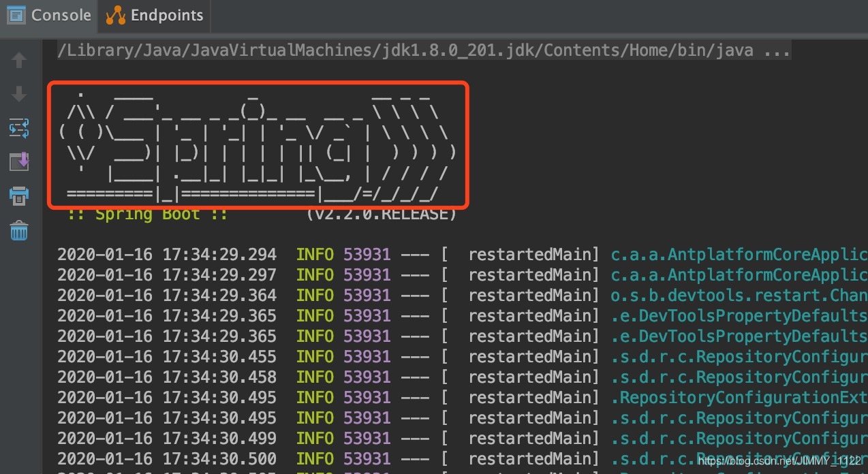Click 'o.s.b.devtools.restart.Chan' logger name
Image resolution: width=868 pixels, height=474 pixels.
click(x=739, y=296)
